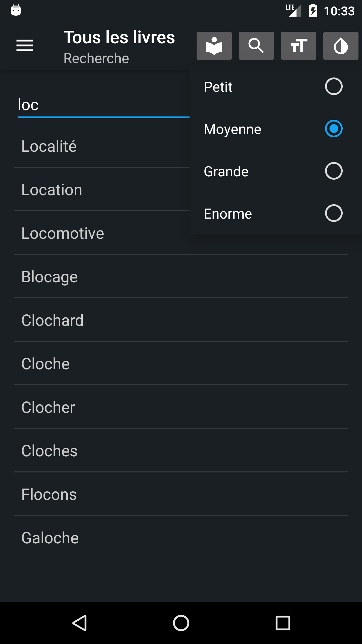Select the Enorme radio button
Screen dimensions: 362x644
(x=333, y=213)
